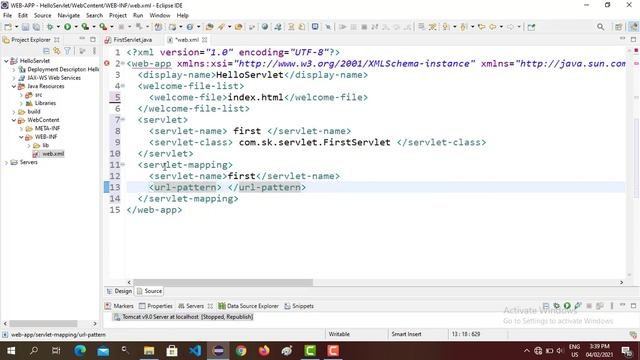Viewport: 640px width, 360px height.
Task: Open File Explorer from taskbar
Action: point(149,351)
